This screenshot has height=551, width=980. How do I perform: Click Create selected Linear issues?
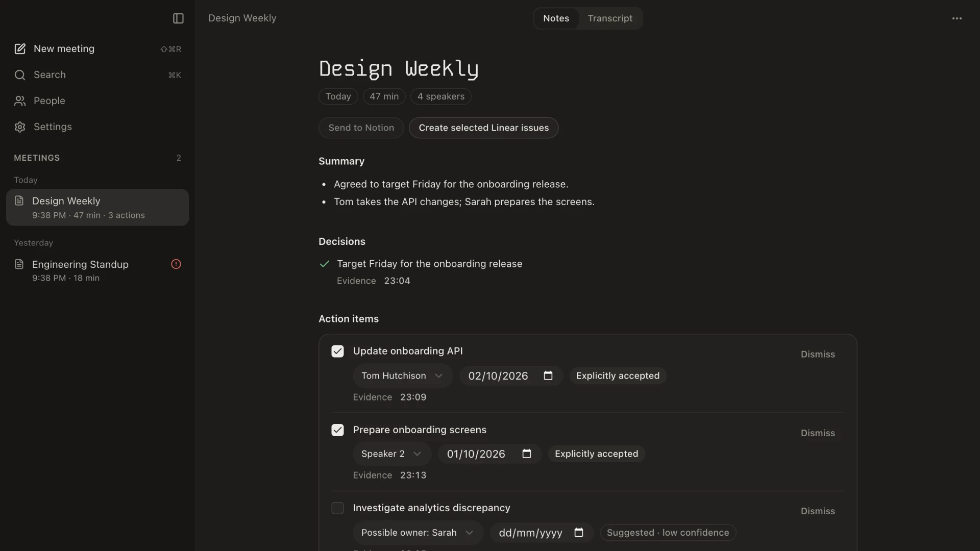coord(484,128)
